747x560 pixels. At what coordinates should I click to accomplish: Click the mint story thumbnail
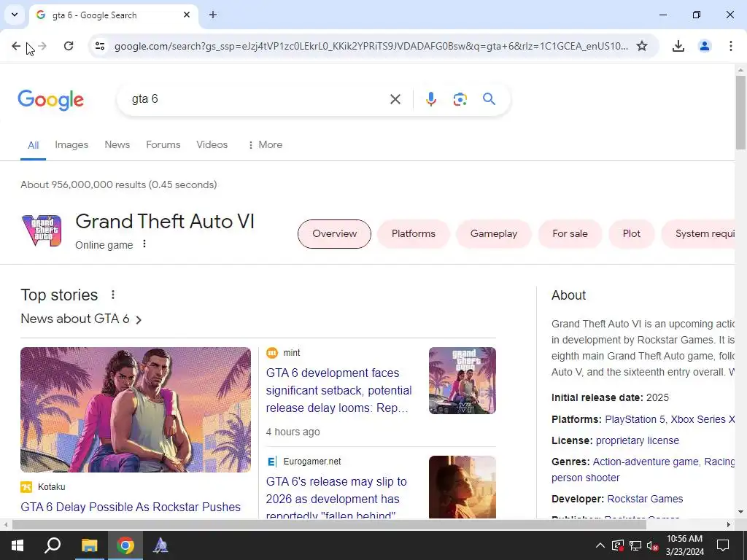click(462, 381)
